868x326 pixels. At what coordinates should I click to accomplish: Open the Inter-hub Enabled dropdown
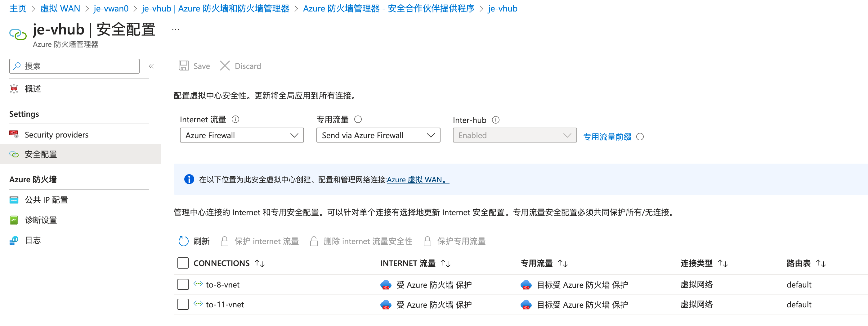(515, 135)
